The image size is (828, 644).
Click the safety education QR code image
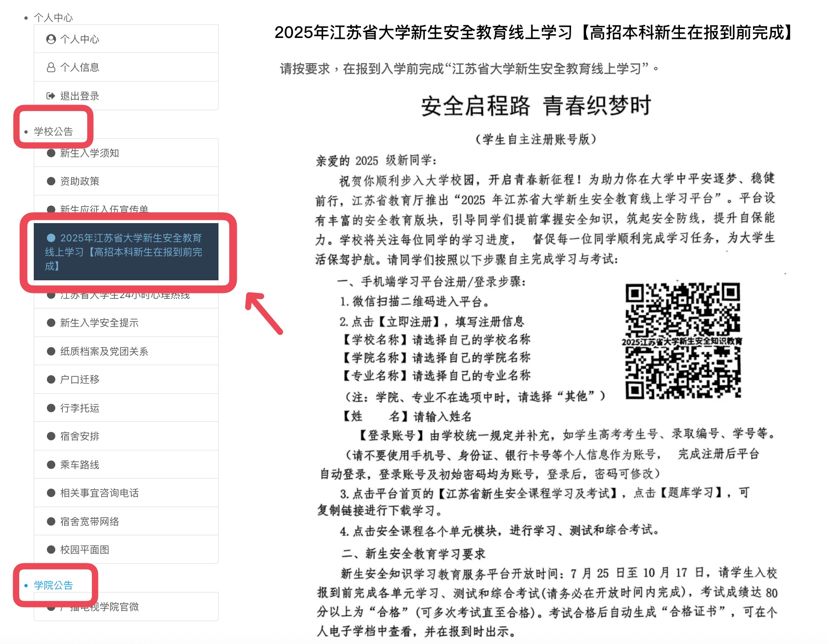[x=683, y=341]
